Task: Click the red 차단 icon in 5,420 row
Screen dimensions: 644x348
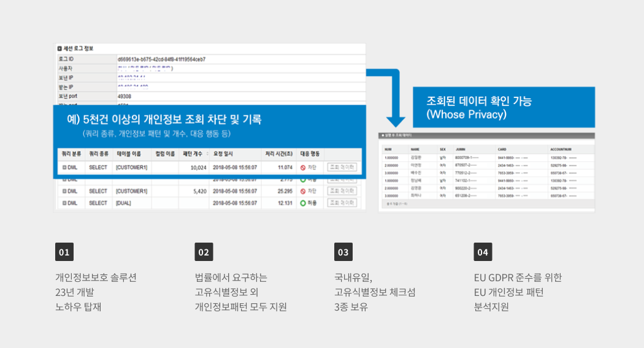Action: [x=302, y=191]
